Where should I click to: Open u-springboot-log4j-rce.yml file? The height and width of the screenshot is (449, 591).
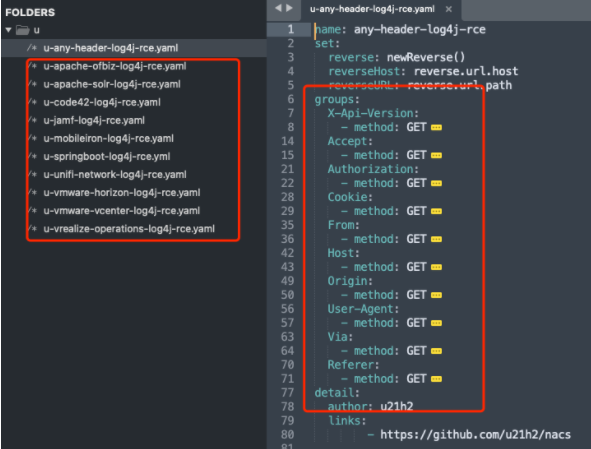107,156
